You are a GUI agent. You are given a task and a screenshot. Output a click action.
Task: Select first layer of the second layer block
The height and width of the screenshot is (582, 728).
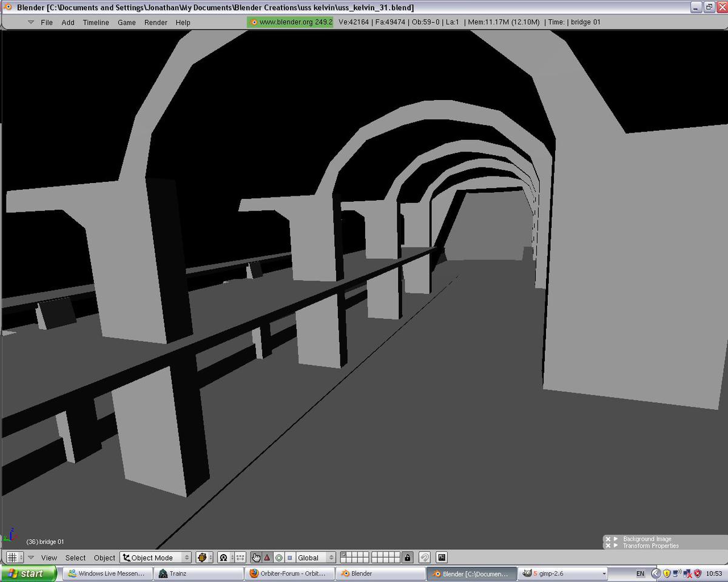375,555
